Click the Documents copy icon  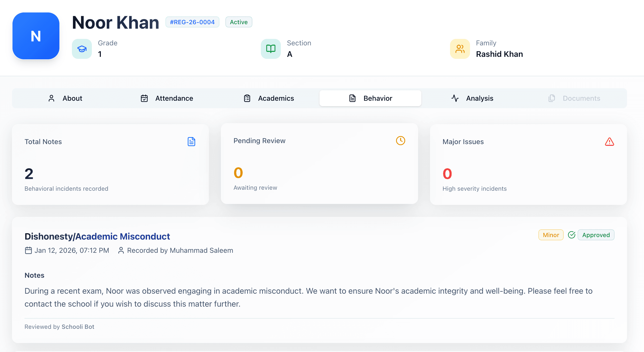[551, 98]
